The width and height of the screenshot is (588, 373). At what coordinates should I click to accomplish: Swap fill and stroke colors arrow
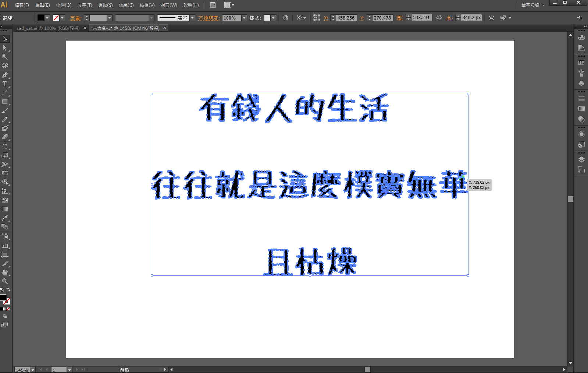tap(8, 290)
